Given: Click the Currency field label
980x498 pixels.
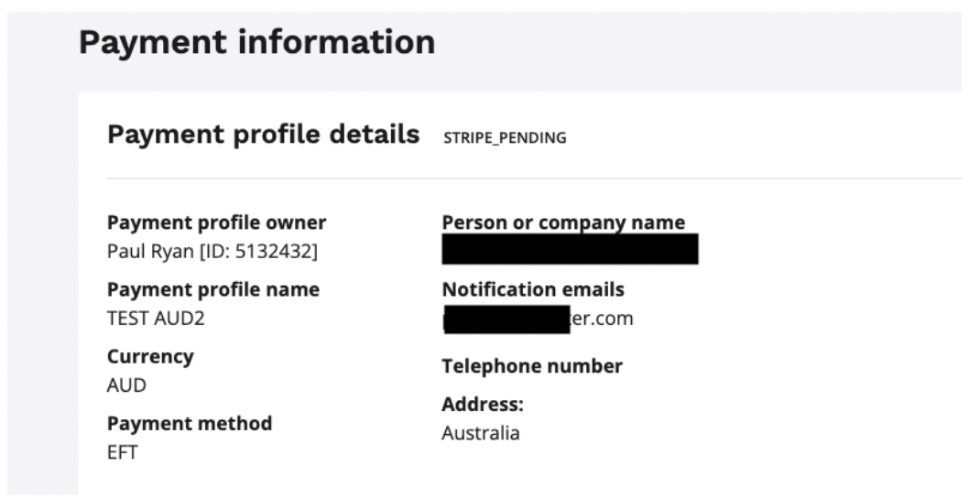Looking at the screenshot, I should point(150,356).
